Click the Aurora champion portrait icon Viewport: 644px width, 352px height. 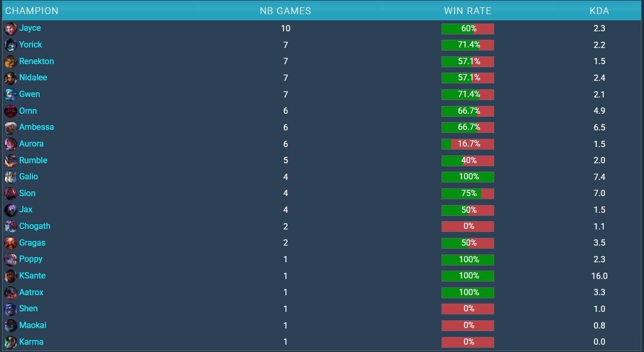[x=10, y=144]
